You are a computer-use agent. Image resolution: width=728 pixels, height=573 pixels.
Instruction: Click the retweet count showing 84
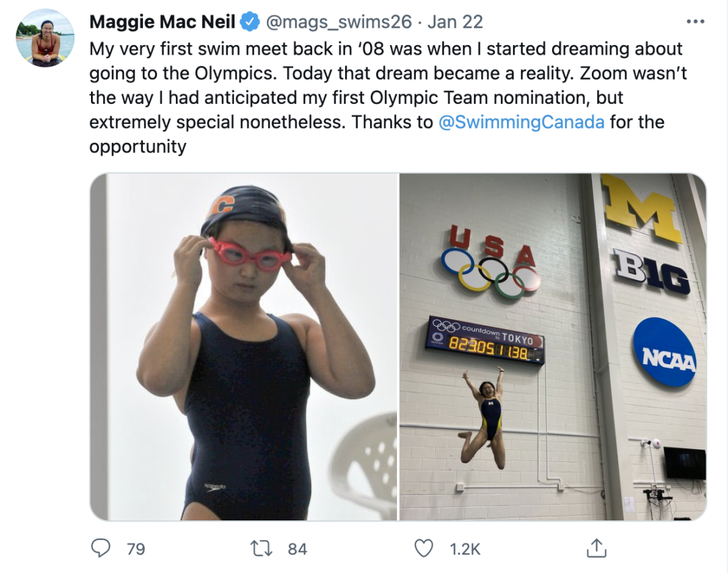pos(297,549)
